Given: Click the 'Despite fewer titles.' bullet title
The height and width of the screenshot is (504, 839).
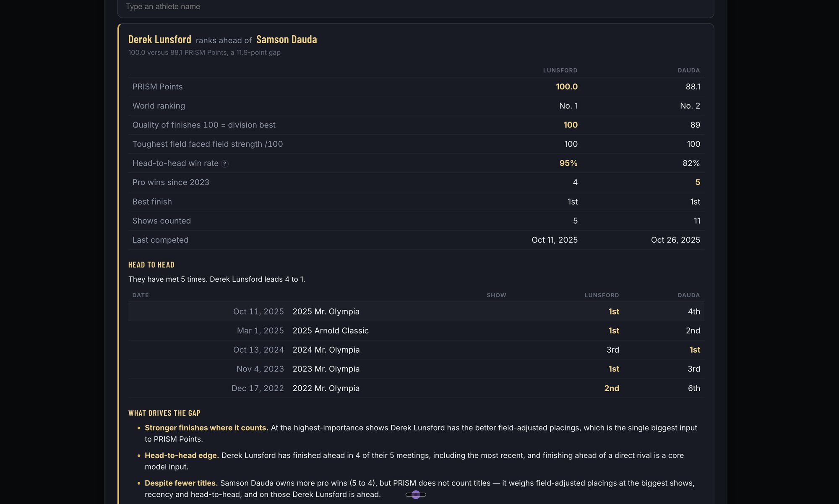Looking at the screenshot, I should tap(181, 483).
